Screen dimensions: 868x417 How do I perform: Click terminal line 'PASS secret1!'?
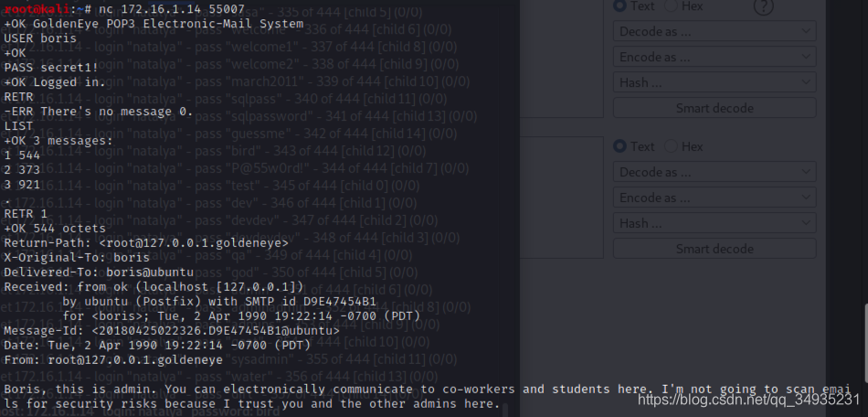(51, 68)
